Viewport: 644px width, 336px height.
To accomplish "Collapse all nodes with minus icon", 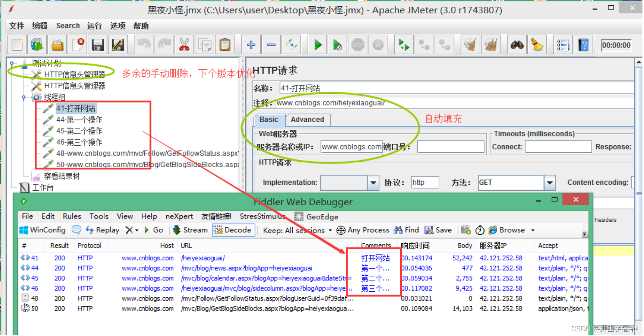I will click(271, 45).
